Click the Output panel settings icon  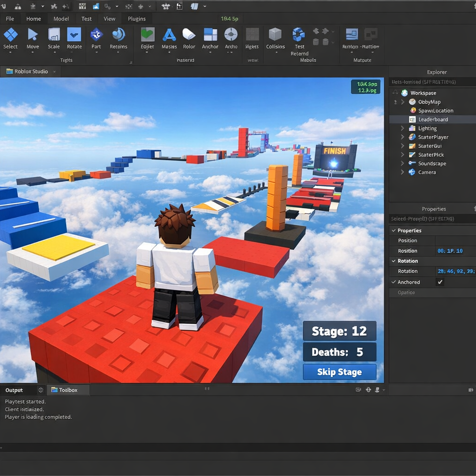(41, 390)
